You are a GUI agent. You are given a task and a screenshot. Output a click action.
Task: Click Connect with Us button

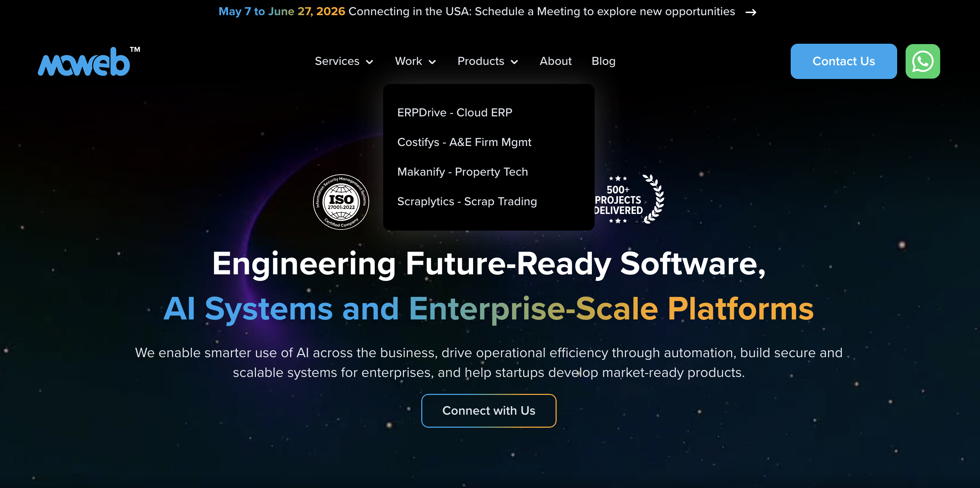489,411
